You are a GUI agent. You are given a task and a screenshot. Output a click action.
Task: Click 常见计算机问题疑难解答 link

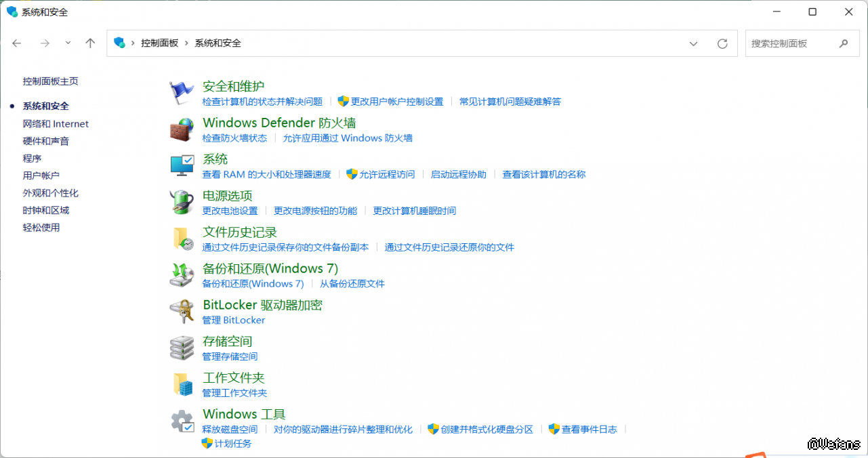coord(510,102)
